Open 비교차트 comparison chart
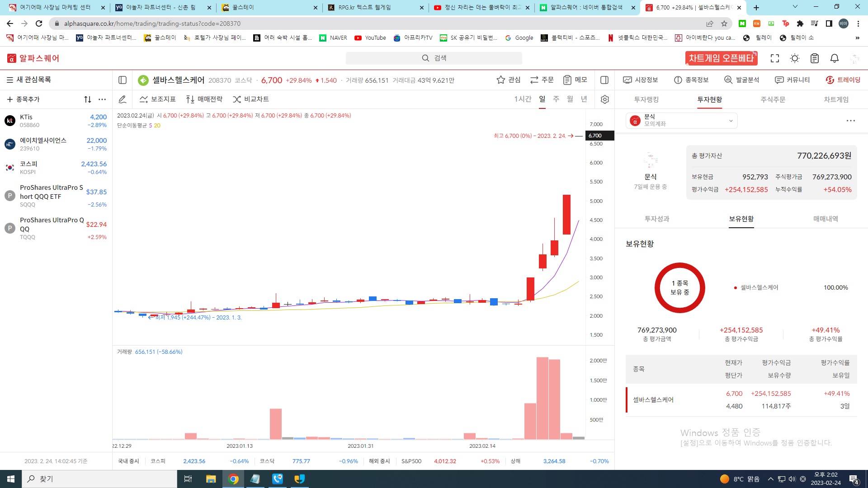The image size is (868, 488). [x=251, y=99]
